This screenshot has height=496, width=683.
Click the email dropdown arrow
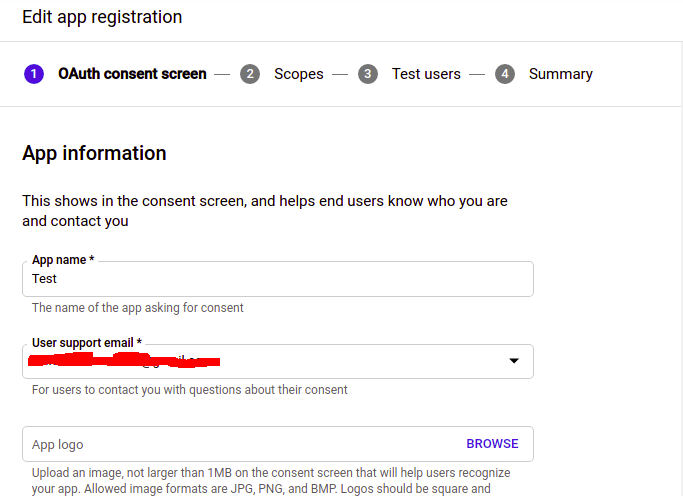pyautogui.click(x=514, y=361)
